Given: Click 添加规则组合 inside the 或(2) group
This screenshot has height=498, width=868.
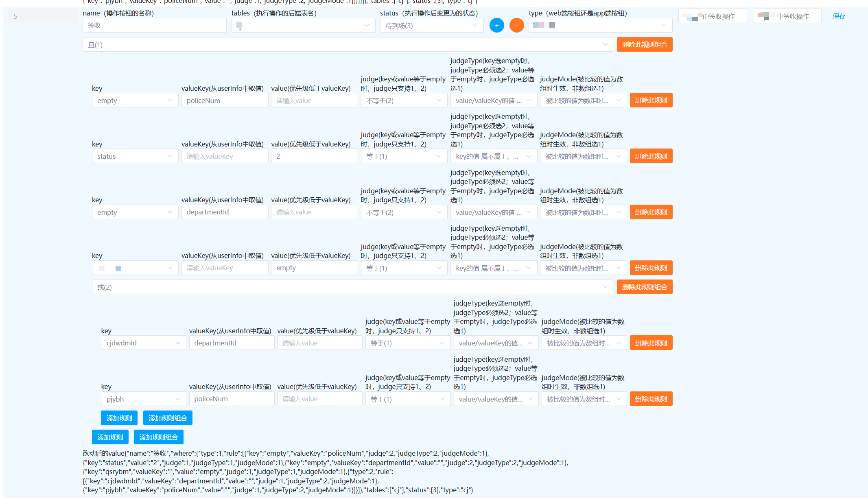Looking at the screenshot, I should pyautogui.click(x=167, y=418).
